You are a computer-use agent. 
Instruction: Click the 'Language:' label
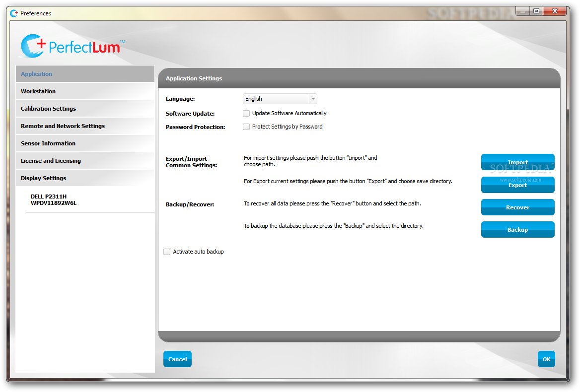[x=180, y=99]
